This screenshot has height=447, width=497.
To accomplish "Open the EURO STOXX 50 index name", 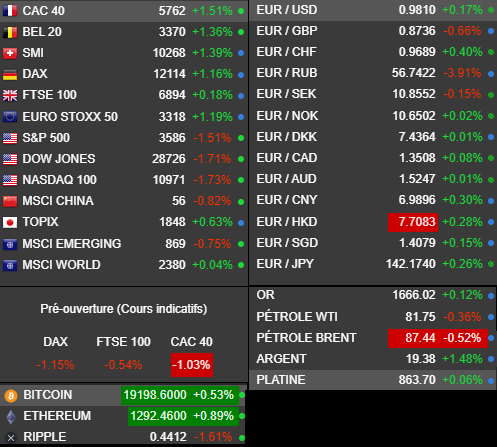I will pyautogui.click(x=70, y=117).
